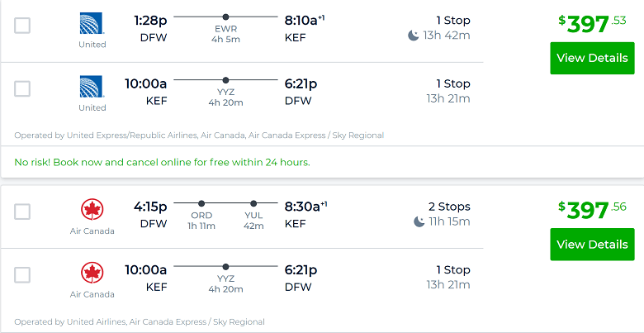Screen dimensions: 644x333
Task: Tick checkbox for Air Canada 4:15p flight
Action: point(22,212)
